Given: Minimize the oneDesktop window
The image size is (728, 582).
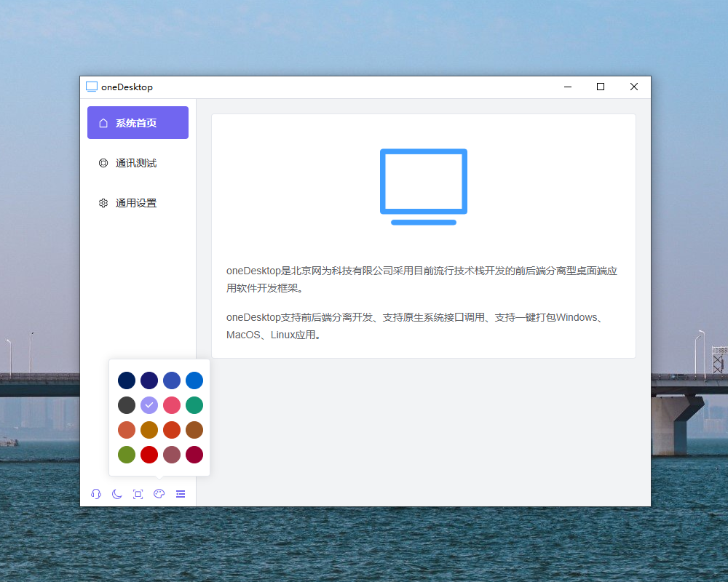Looking at the screenshot, I should [x=568, y=87].
